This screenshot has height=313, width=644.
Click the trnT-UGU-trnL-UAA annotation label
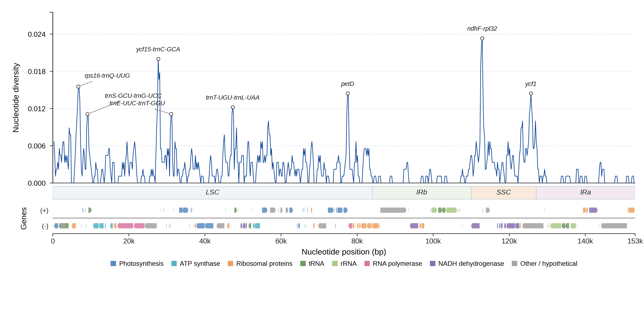[232, 98]
